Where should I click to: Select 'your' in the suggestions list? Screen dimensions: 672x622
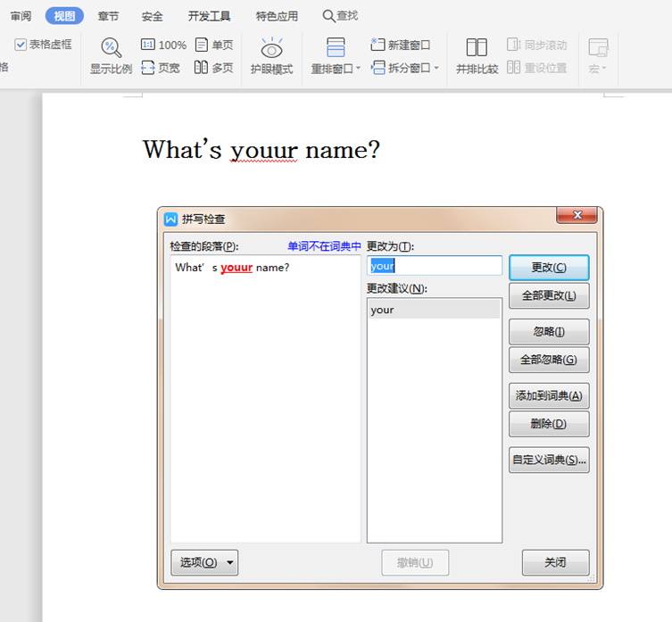[434, 310]
